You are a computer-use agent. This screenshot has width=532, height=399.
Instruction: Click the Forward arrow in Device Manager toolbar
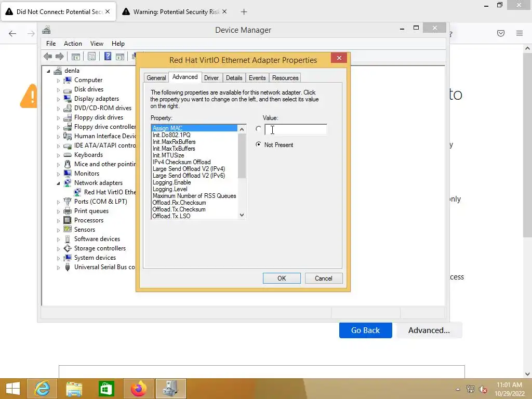click(x=60, y=56)
